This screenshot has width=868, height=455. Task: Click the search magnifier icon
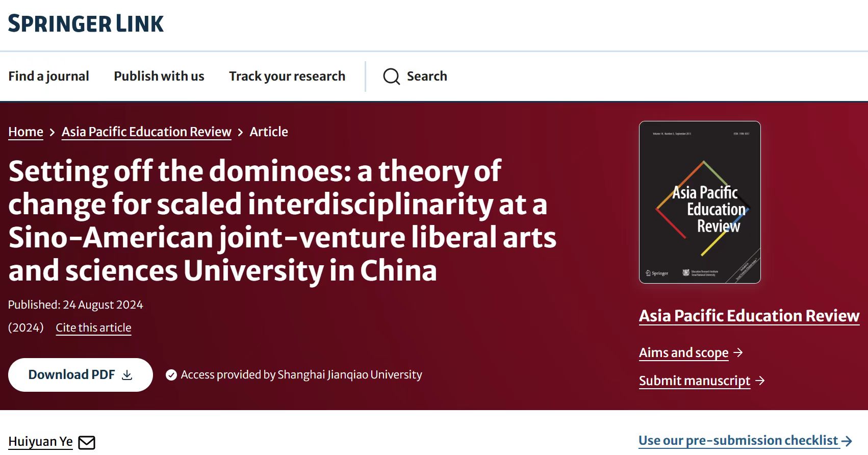pos(391,77)
